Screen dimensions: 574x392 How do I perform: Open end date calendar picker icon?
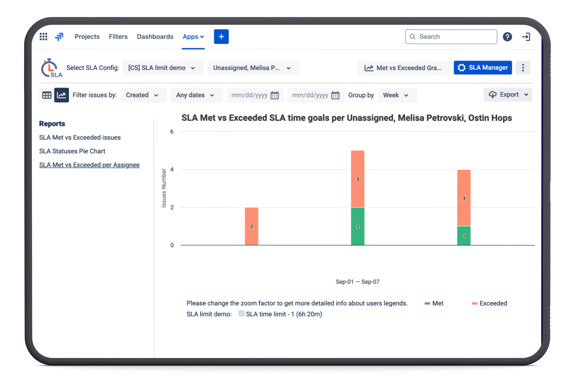coord(335,95)
